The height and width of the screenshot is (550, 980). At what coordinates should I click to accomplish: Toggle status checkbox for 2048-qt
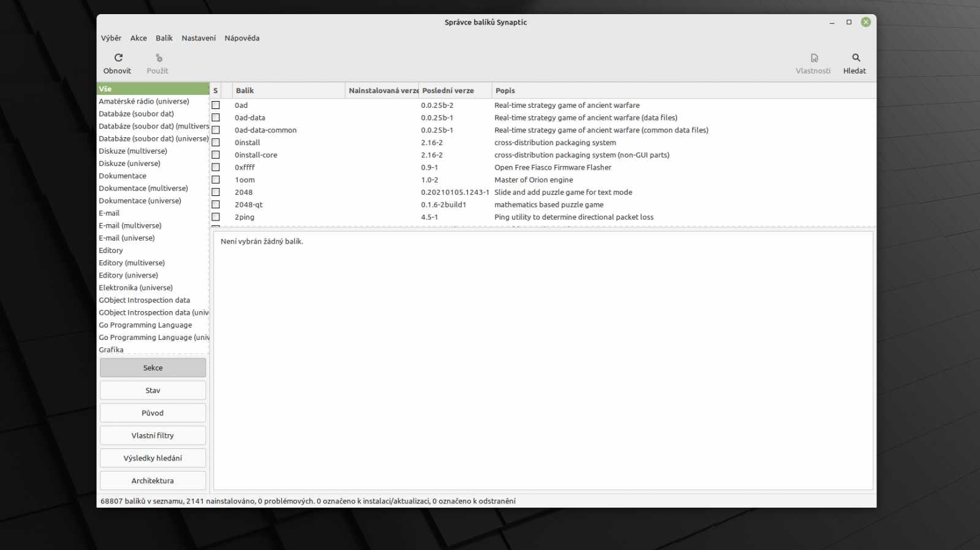216,205
